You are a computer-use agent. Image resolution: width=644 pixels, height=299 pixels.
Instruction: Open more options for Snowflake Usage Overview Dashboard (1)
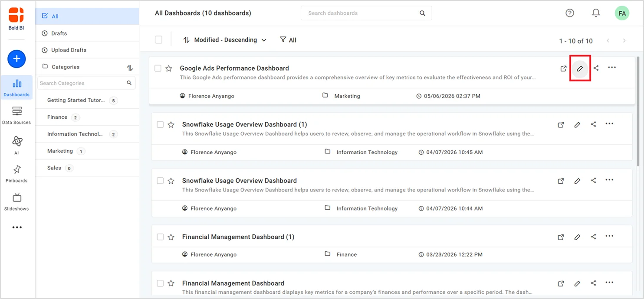[x=609, y=124]
